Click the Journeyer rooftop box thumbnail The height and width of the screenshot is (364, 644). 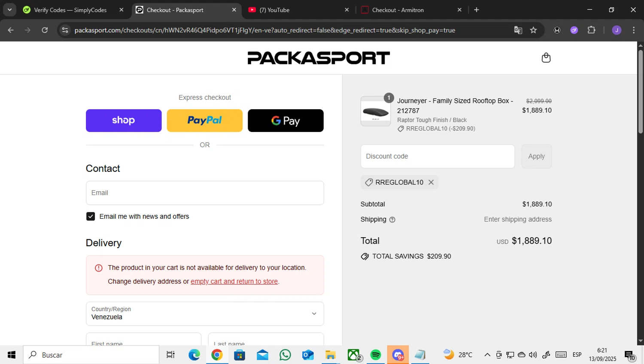[376, 111]
